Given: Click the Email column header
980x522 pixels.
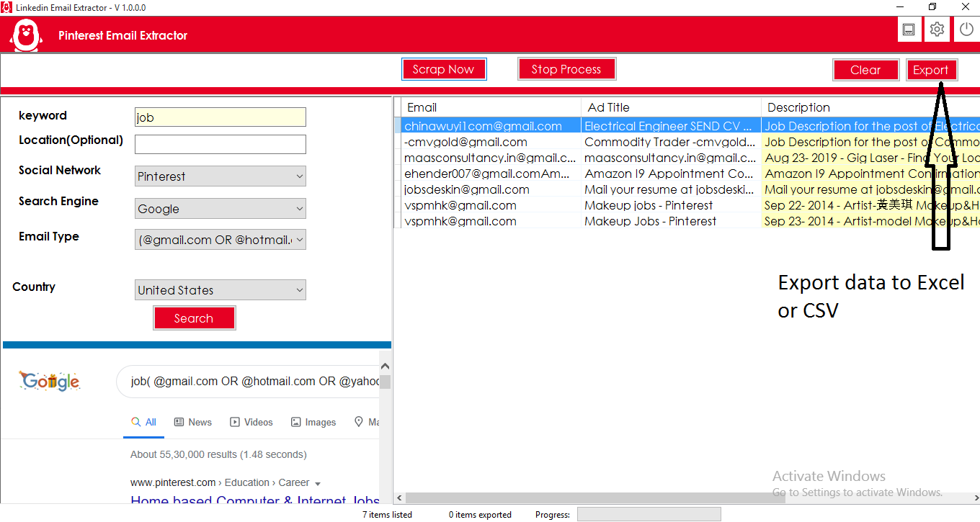Looking at the screenshot, I should (491, 107).
